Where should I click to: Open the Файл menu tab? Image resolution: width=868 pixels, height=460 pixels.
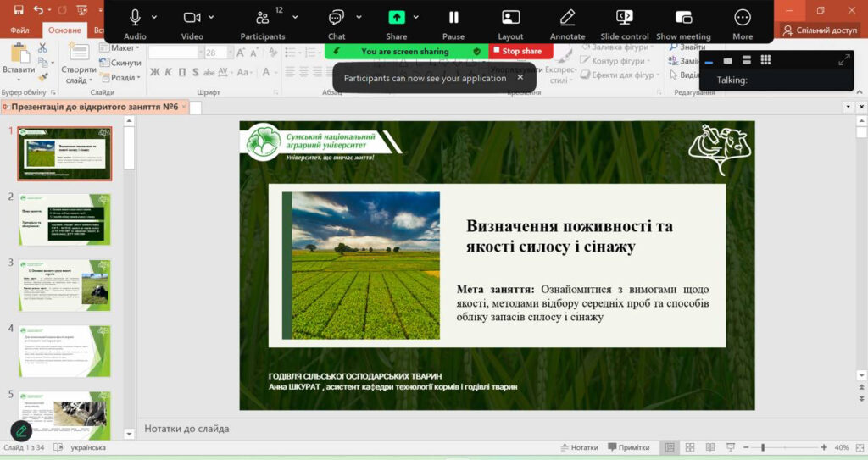pyautogui.click(x=19, y=30)
